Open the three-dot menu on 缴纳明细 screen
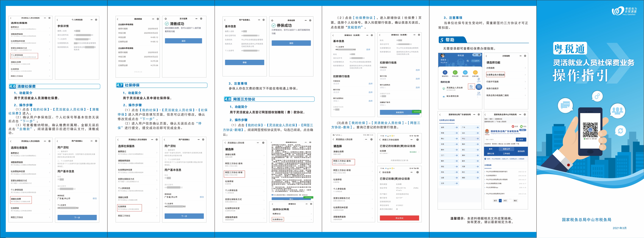Screen dimensions: 644x238 point(153,19)
